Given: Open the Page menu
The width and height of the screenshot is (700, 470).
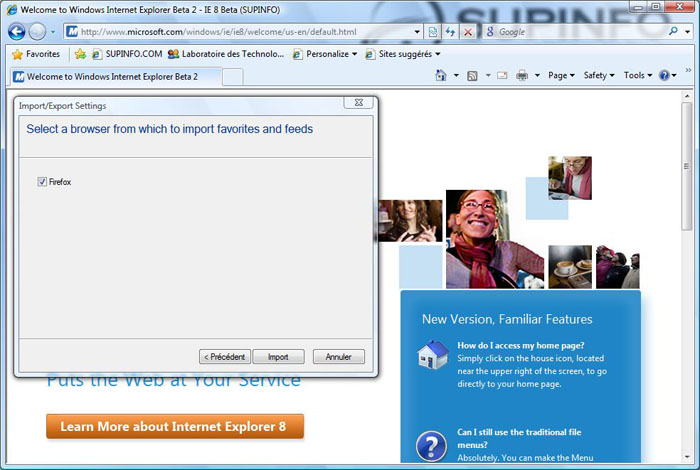Looking at the screenshot, I should [561, 75].
